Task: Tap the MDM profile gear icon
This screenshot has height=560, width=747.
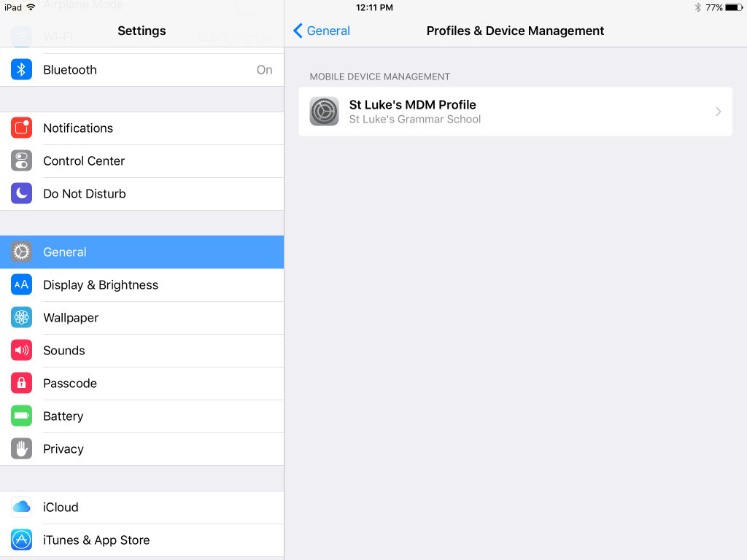Action: click(324, 112)
